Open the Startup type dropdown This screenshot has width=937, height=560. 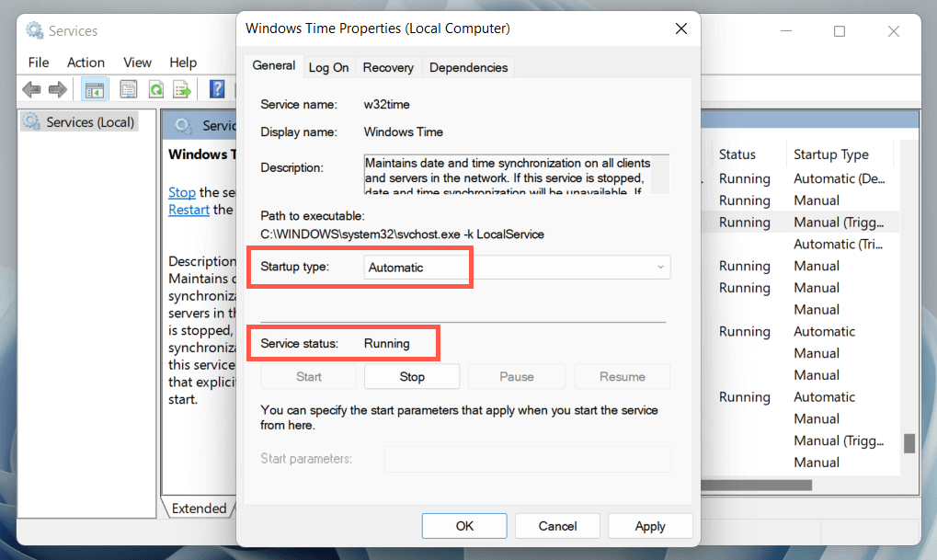517,268
